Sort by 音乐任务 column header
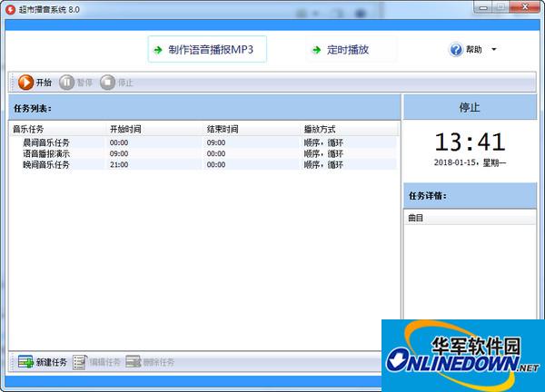 click(x=58, y=129)
